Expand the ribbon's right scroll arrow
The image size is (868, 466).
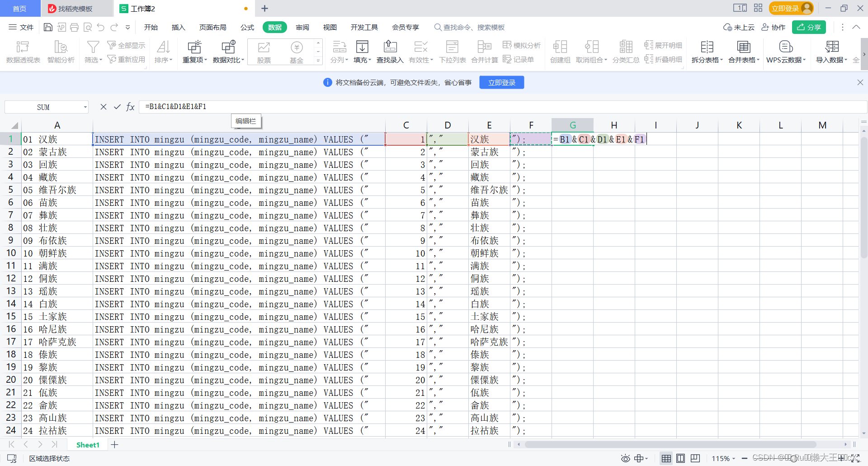pos(864,54)
